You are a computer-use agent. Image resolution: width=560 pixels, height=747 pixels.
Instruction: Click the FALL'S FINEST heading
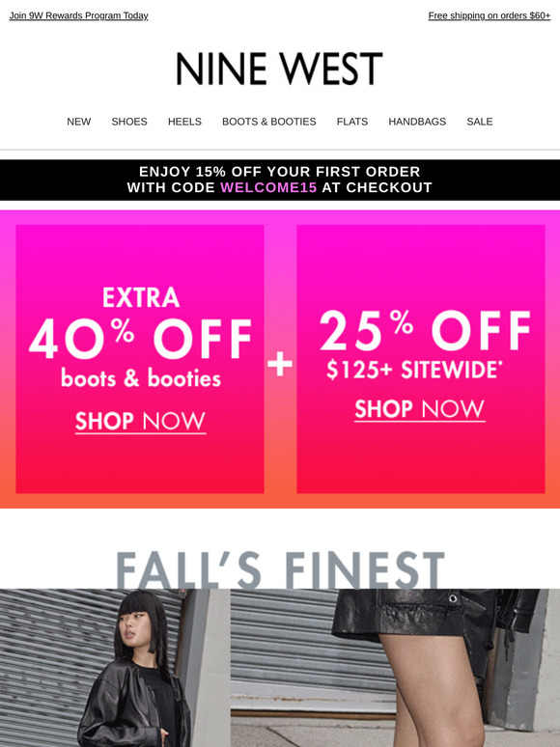[280, 569]
